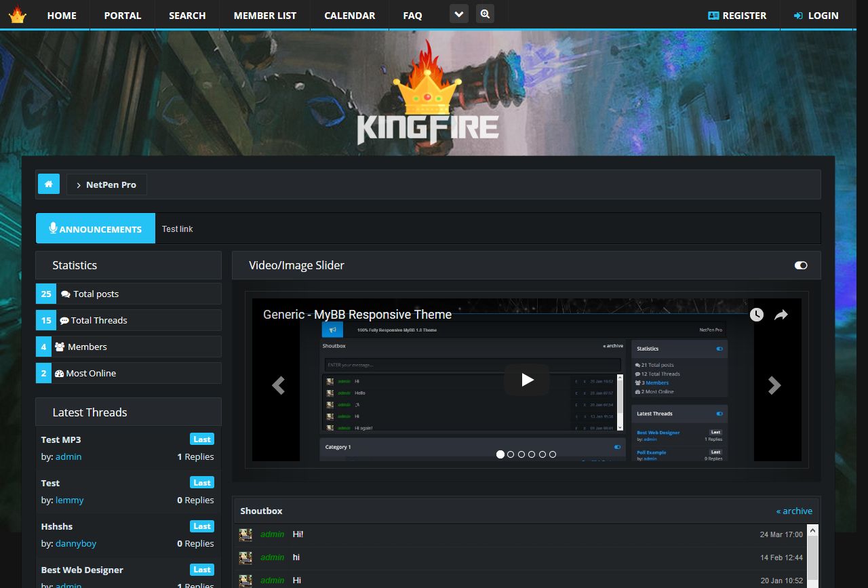The image size is (868, 588).
Task: Open the Calendar menu item
Action: (x=350, y=16)
